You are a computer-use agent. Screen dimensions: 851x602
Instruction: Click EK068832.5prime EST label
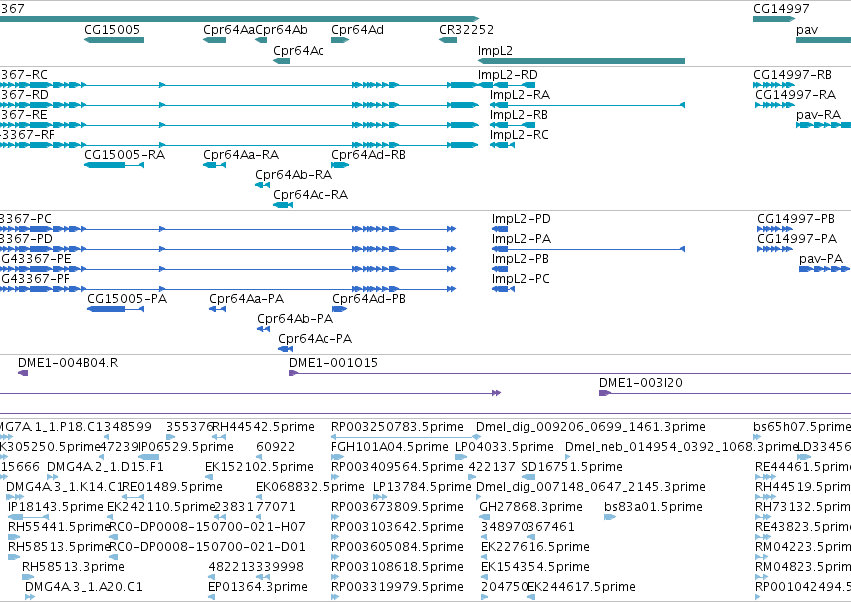click(310, 487)
